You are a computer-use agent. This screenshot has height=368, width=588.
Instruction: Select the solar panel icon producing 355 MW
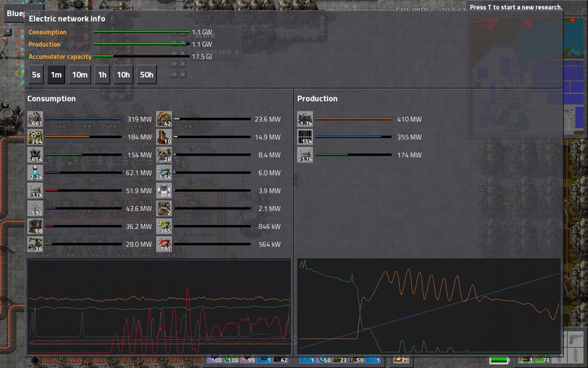304,137
